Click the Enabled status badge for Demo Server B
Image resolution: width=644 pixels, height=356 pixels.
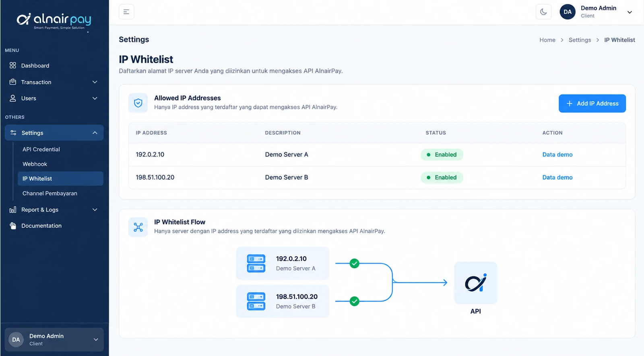442,177
